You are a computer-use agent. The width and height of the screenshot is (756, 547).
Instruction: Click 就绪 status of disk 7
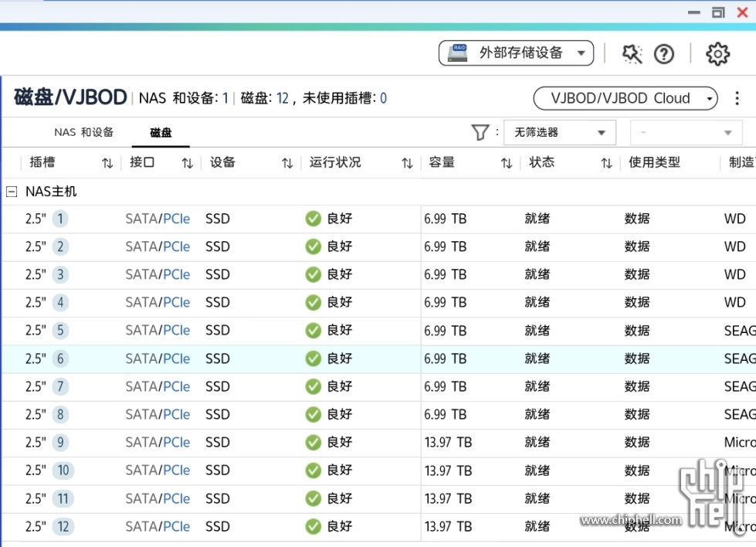(537, 387)
